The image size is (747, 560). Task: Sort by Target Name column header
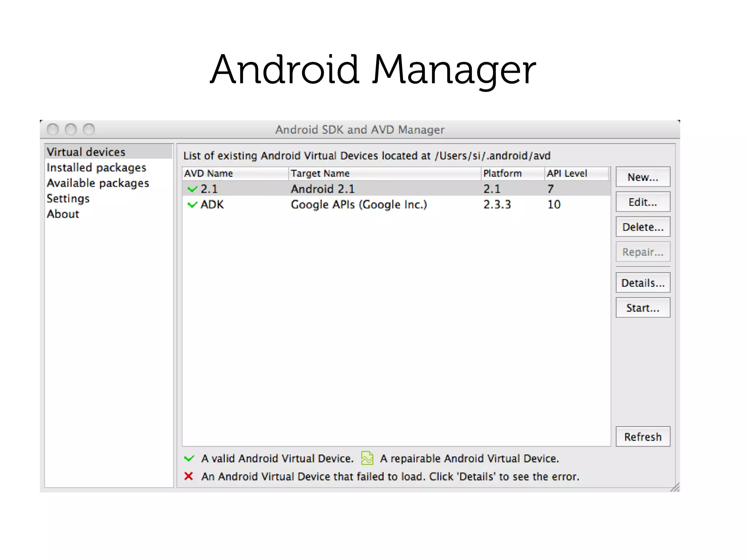click(385, 173)
